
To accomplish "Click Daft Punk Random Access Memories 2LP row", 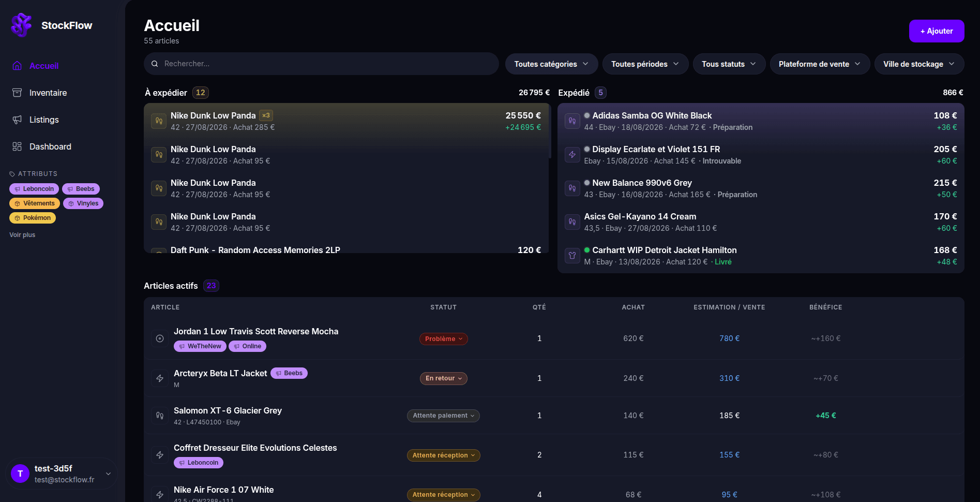I will [x=346, y=249].
